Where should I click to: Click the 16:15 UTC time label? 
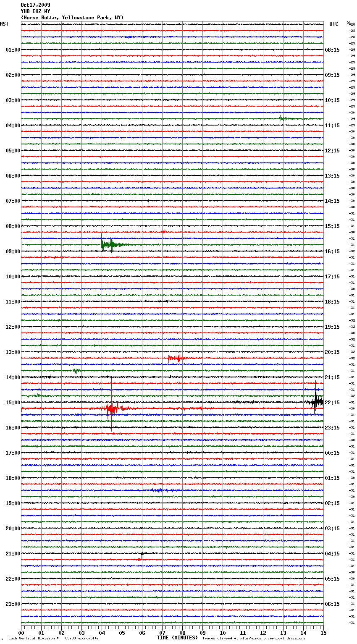332,251
